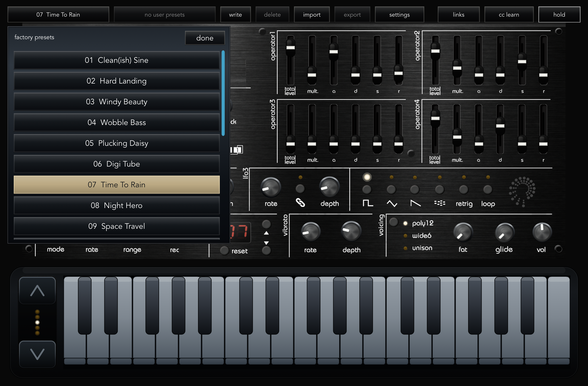The height and width of the screenshot is (386, 588).
Task: Open the current preset name dropdown
Action: click(58, 15)
